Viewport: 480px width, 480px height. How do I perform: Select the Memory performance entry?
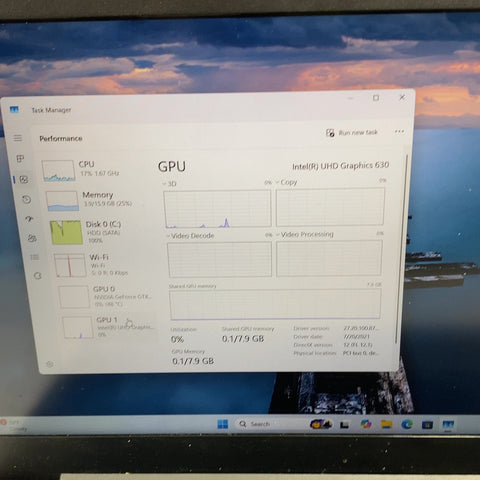(x=95, y=201)
